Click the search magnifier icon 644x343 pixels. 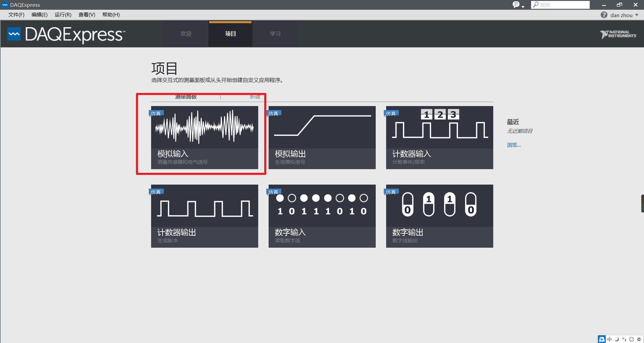(535, 5)
